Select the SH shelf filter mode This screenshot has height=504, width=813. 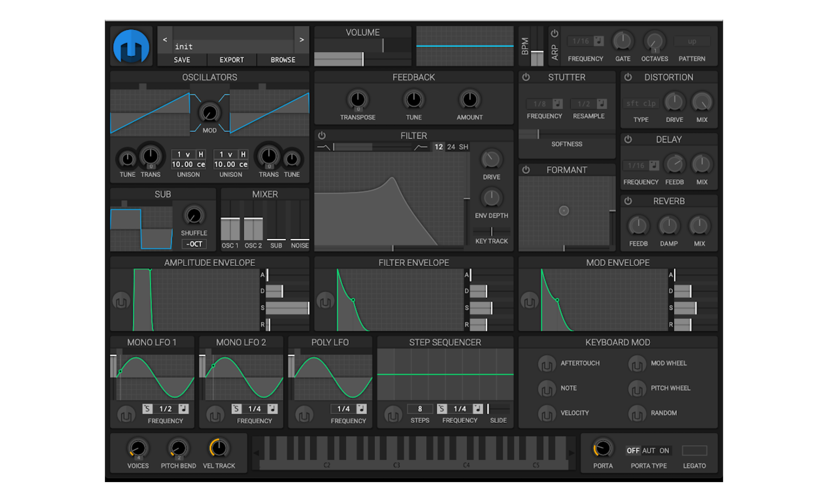(x=463, y=147)
